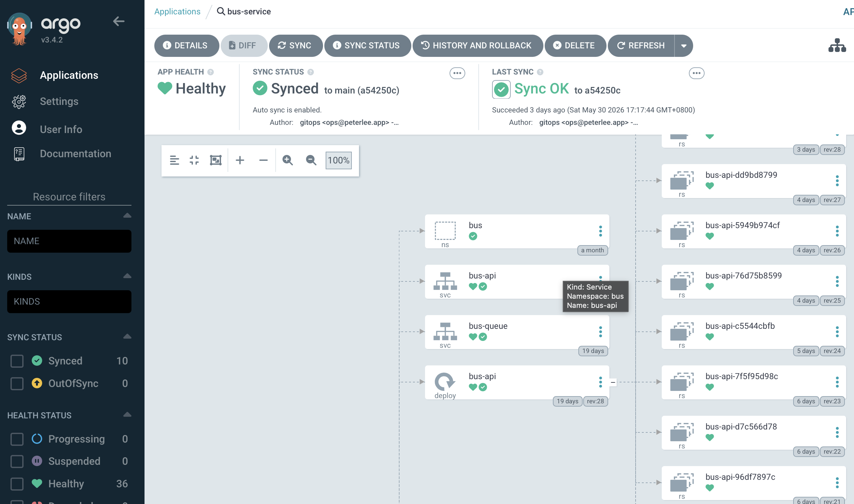Click the SYNC button

coord(296,45)
